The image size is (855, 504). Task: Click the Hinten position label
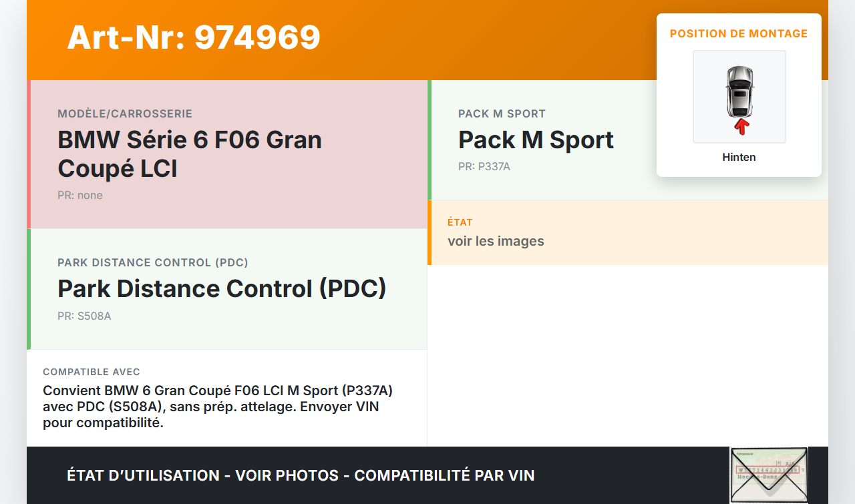(739, 158)
